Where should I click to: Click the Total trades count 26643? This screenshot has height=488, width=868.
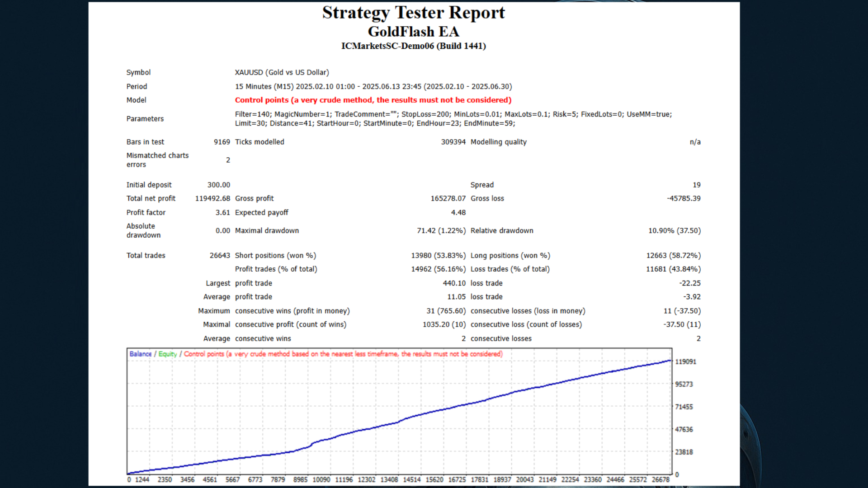[x=220, y=255]
